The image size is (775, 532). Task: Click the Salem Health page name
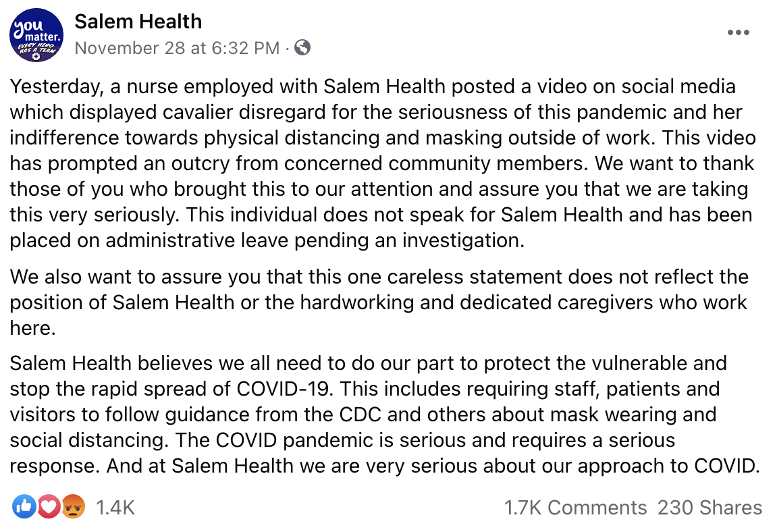138,22
